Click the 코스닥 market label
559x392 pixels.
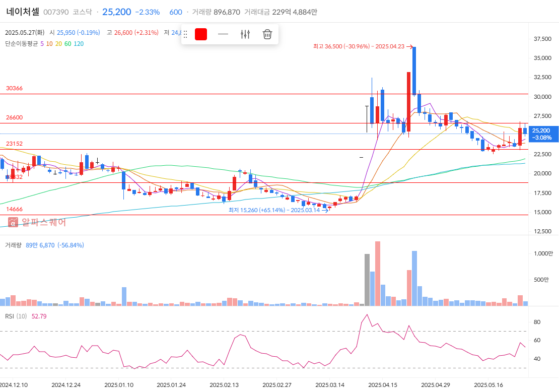[82, 12]
